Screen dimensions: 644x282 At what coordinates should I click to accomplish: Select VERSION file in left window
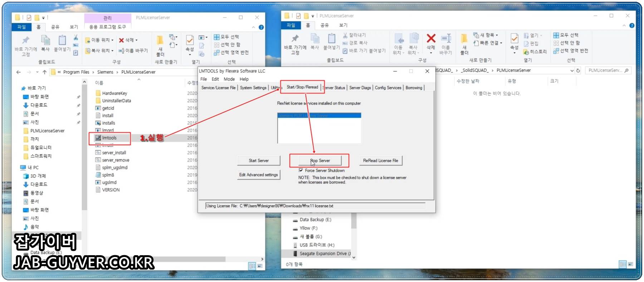(107, 190)
